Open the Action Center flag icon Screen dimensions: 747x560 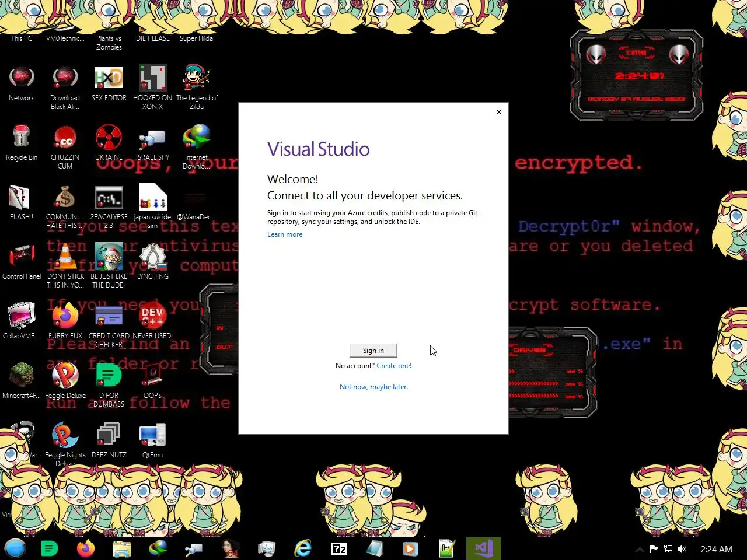pyautogui.click(x=654, y=549)
